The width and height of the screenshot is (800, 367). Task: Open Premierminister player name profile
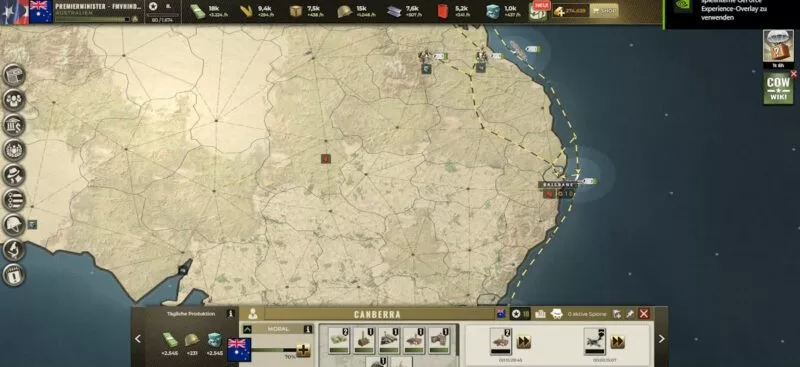tap(98, 6)
